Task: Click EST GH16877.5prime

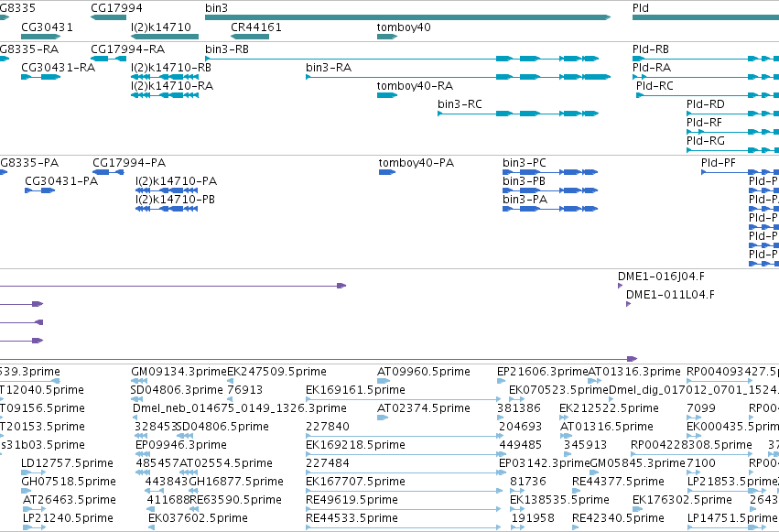Action: click(194, 491)
